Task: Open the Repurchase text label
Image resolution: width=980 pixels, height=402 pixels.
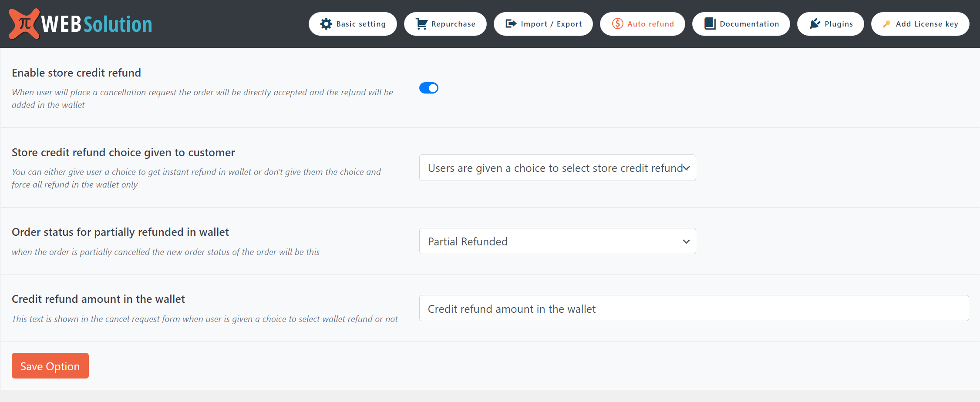Action: (x=453, y=24)
